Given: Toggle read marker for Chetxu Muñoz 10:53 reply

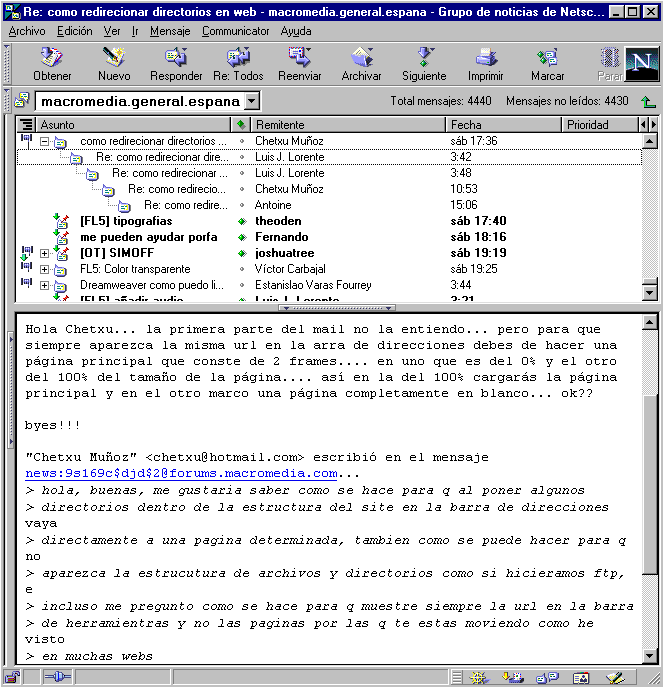Looking at the screenshot, I should pos(242,189).
